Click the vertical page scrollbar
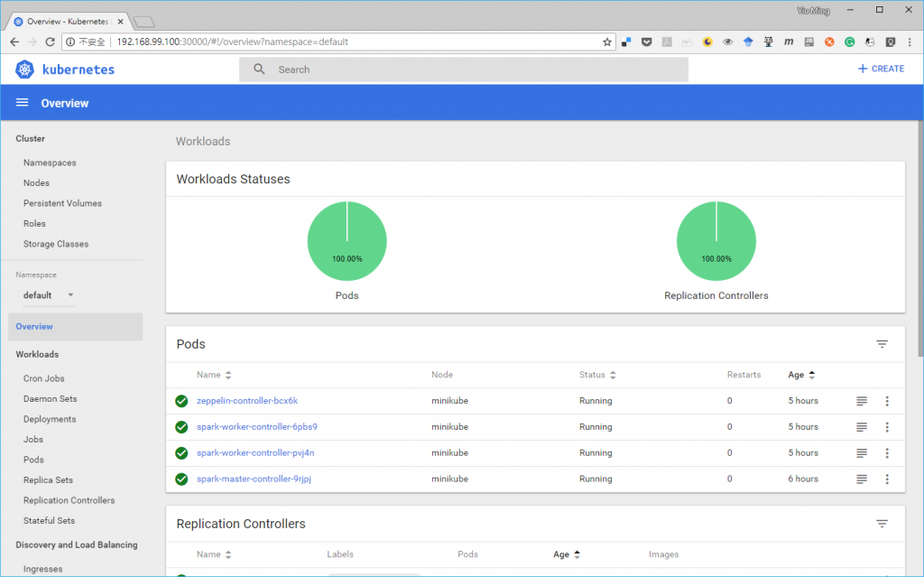Image resolution: width=924 pixels, height=577 pixels. coord(920,239)
